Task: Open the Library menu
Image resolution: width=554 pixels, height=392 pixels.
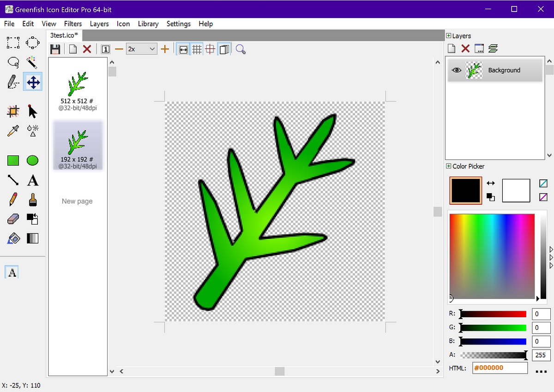Action: point(148,24)
